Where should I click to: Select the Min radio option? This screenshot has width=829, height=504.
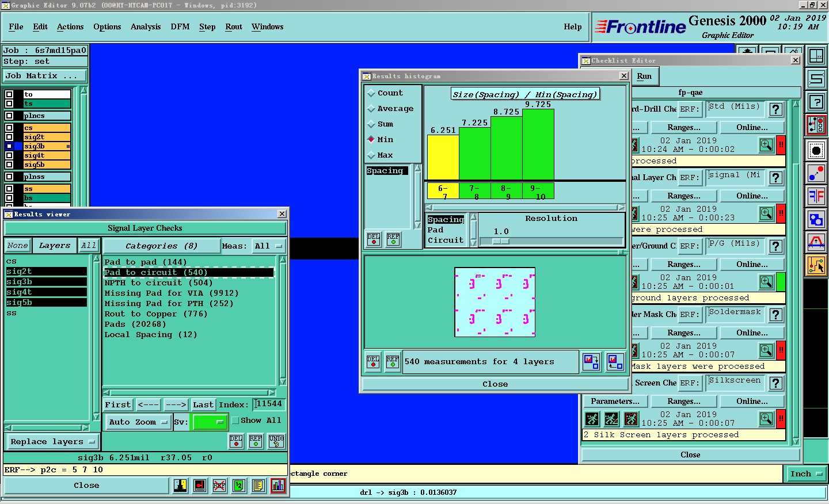[371, 140]
